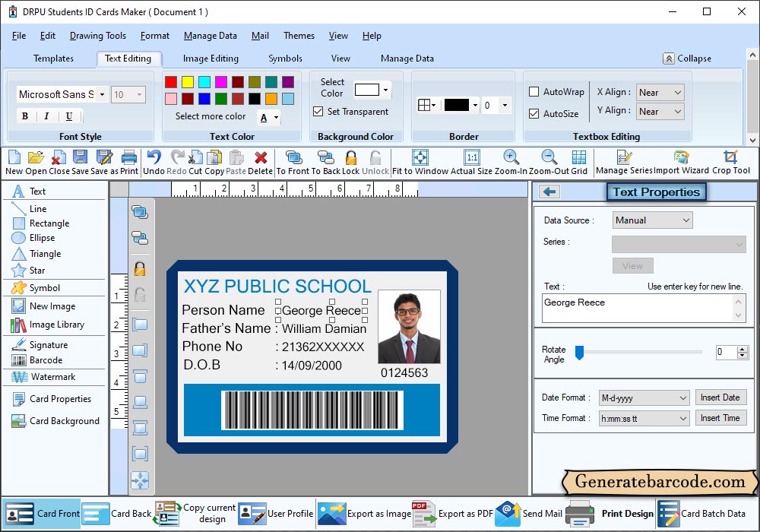Pick the yellow text color swatch

coord(188,82)
